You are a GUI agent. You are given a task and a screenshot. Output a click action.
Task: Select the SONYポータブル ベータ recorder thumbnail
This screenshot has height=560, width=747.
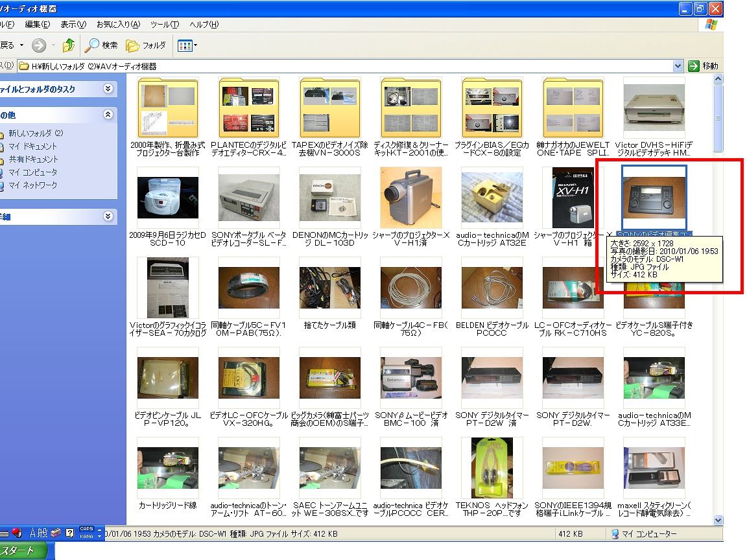pos(249,198)
